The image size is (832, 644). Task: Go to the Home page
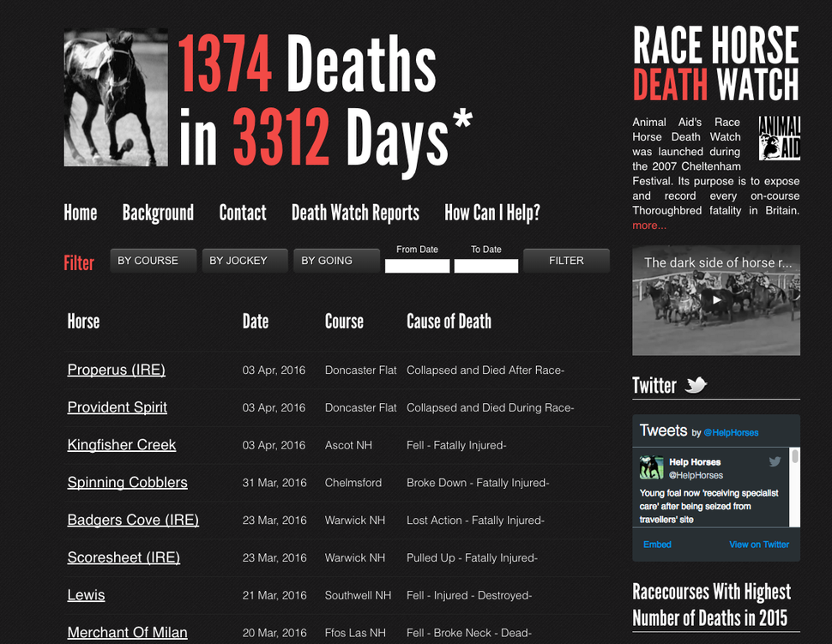[x=81, y=213]
